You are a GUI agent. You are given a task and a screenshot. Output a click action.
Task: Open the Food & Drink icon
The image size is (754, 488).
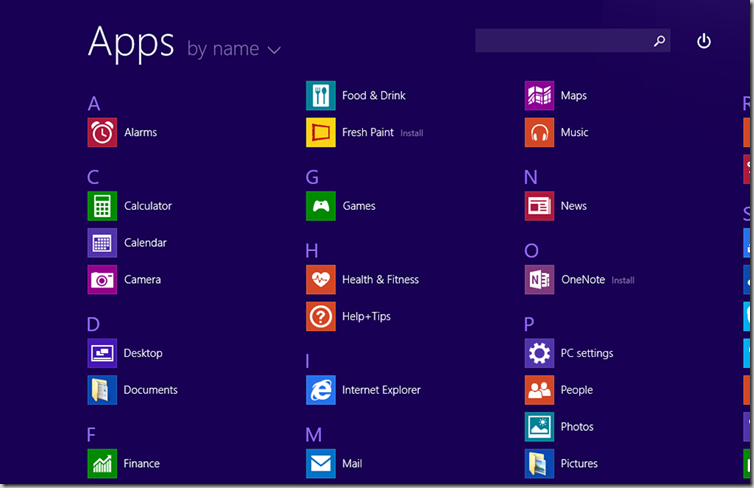coord(321,96)
